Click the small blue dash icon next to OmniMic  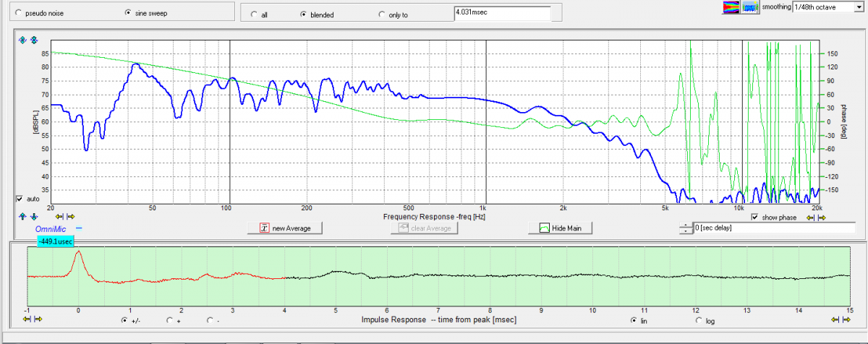79,228
